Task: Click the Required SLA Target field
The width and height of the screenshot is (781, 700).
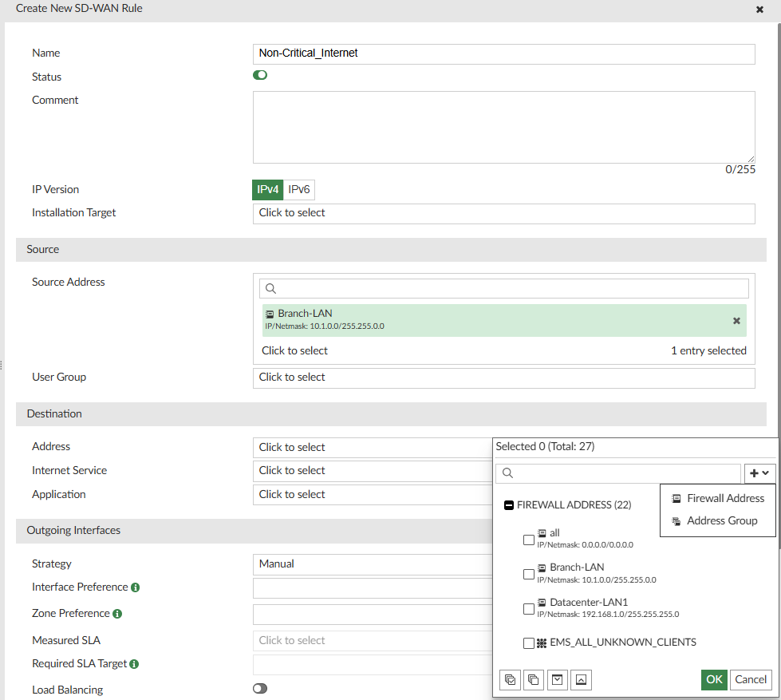Action: [x=373, y=665]
